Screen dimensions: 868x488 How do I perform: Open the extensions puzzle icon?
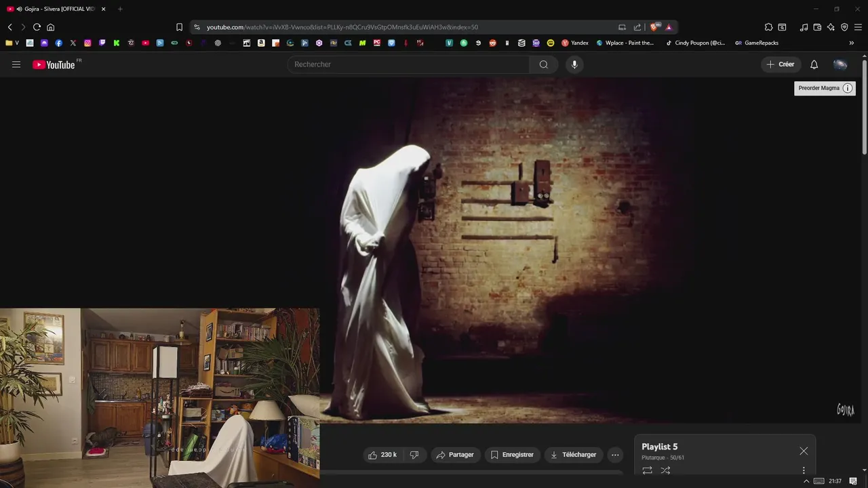click(x=768, y=27)
